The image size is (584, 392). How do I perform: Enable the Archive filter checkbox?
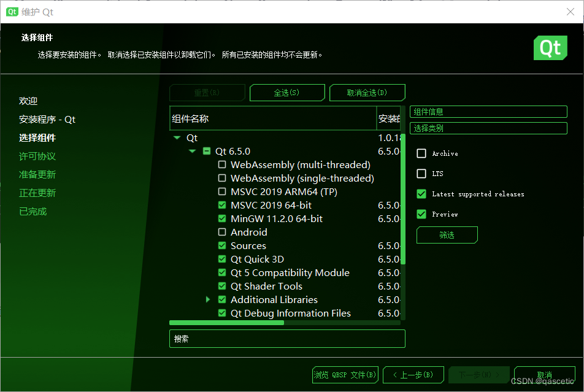click(421, 153)
